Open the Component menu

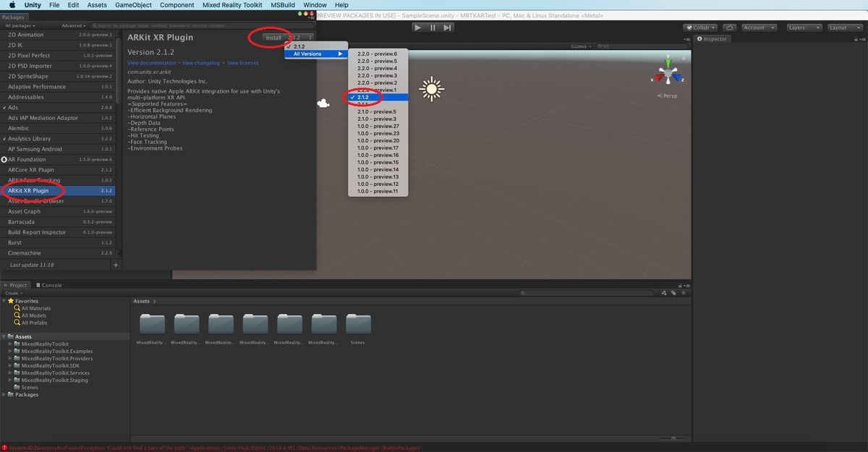(x=177, y=5)
